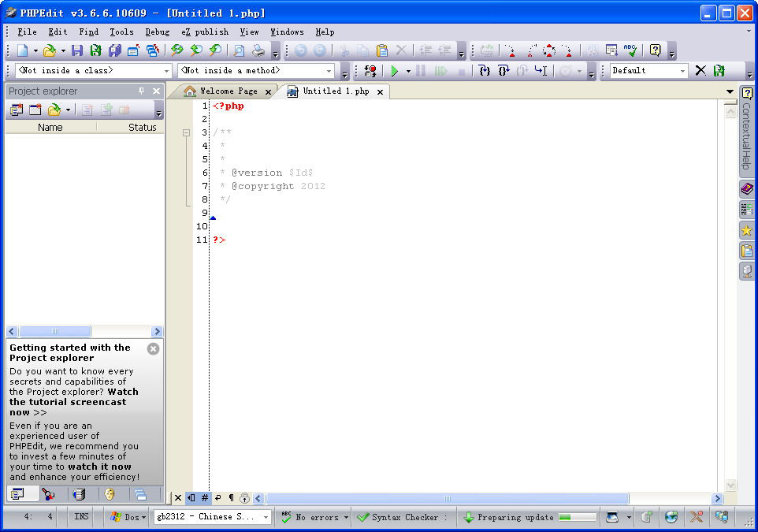Image resolution: width=758 pixels, height=532 pixels.
Task: Collapse the comment block fold marker
Action: coord(186,132)
